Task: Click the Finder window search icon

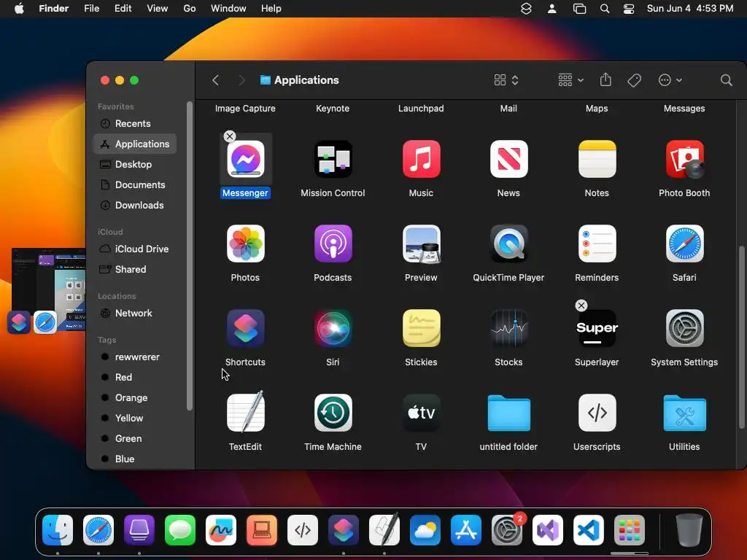Action: [x=726, y=80]
